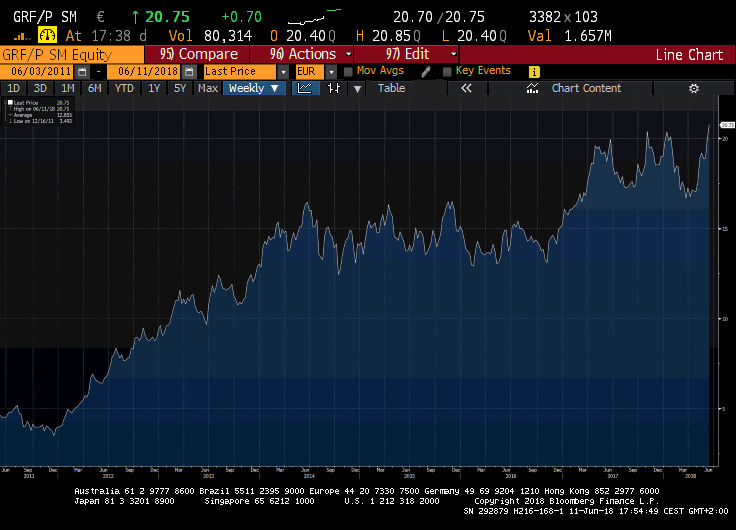736x530 pixels.
Task: Enable the Mov Avgs checkbox
Action: tap(348, 72)
